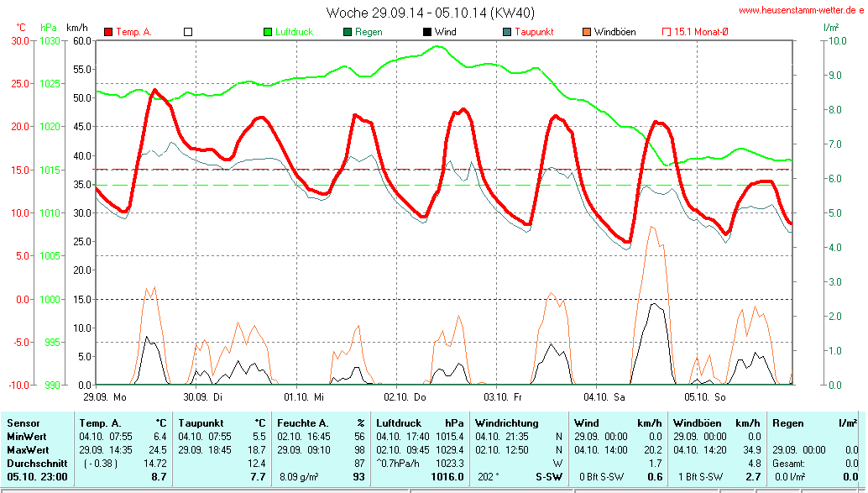Click the black Wind legend square
The height and width of the screenshot is (493, 868).
[x=427, y=32]
